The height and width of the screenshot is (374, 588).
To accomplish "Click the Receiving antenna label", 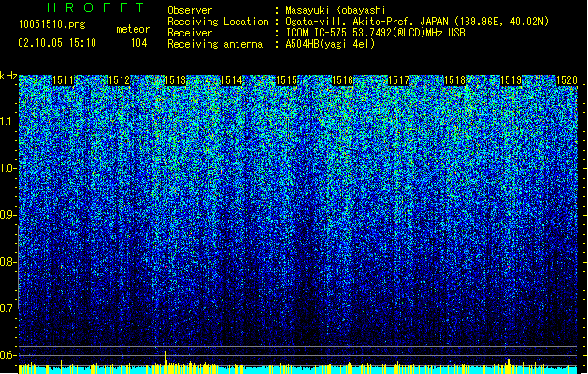I will coord(215,44).
